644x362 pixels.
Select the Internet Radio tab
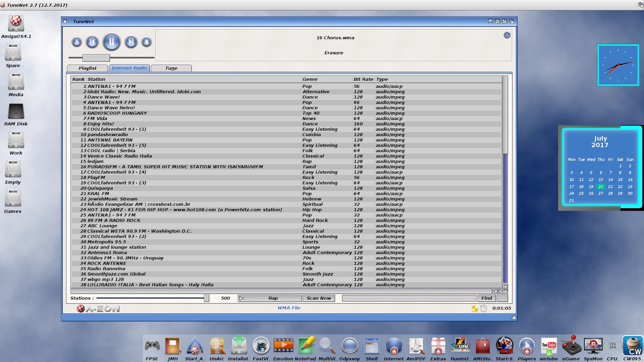(x=129, y=68)
